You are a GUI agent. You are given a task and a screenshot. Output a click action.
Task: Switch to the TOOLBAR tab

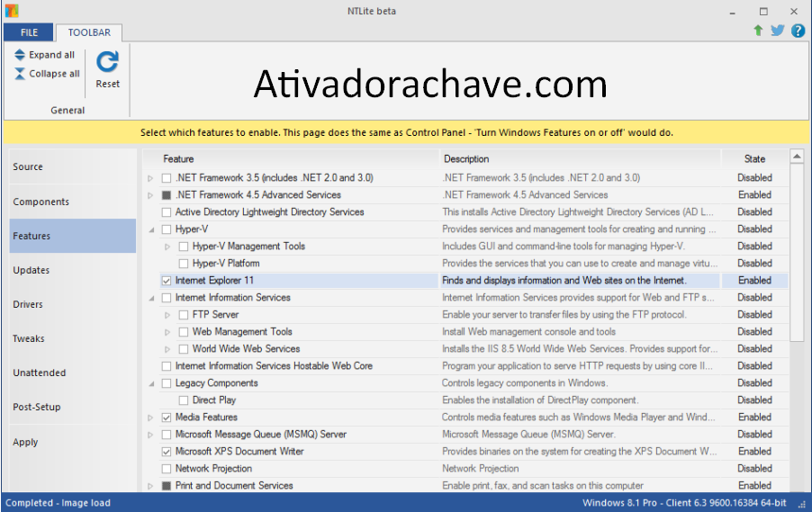88,32
